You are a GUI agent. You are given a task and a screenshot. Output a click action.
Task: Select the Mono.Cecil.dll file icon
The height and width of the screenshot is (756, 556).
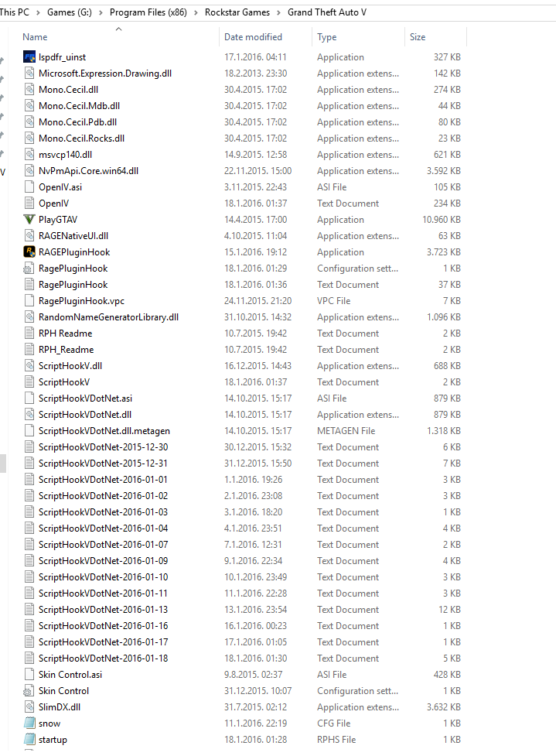29,89
